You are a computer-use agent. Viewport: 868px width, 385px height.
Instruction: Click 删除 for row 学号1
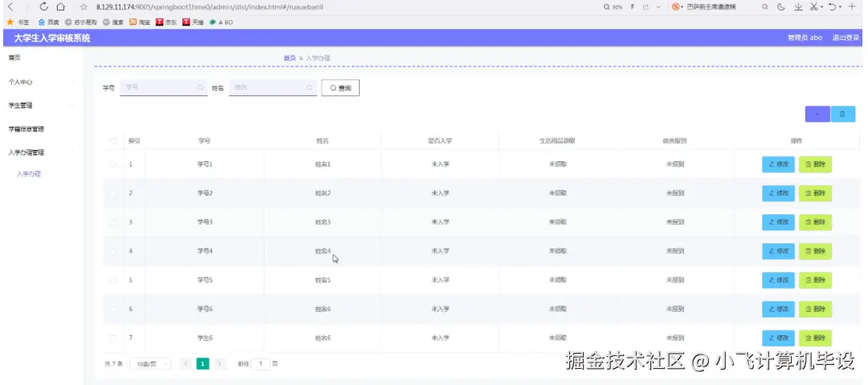(815, 164)
